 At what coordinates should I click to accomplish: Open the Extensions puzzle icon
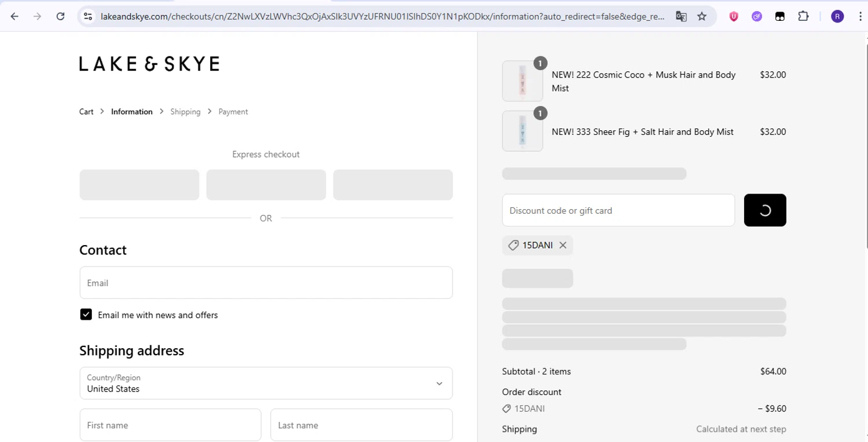[803, 16]
